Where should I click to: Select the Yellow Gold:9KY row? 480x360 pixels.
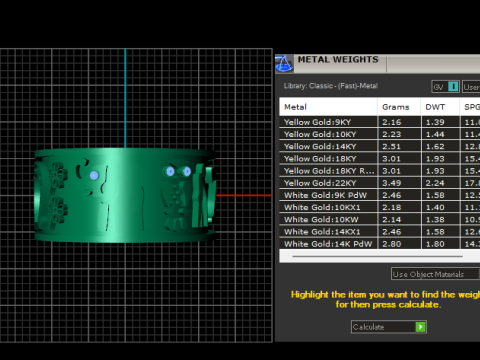click(379, 122)
